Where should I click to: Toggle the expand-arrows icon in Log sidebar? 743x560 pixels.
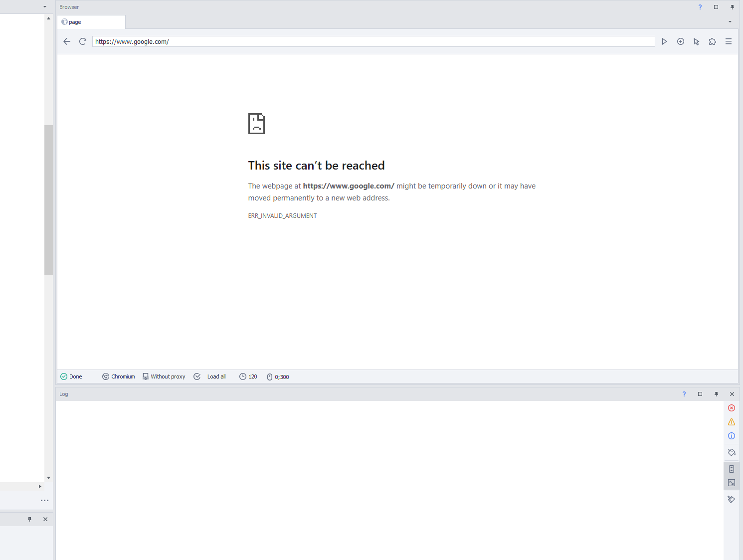point(732,483)
